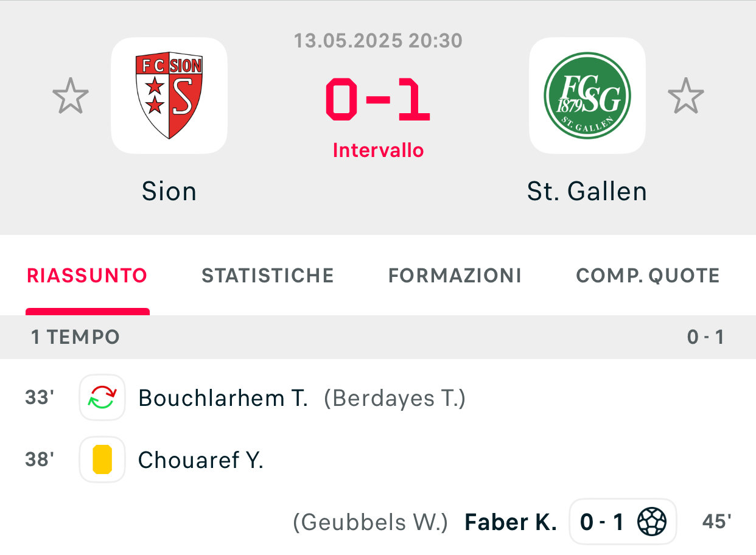Open the St. Gallen team name link
The width and height of the screenshot is (756, 555).
point(587,192)
